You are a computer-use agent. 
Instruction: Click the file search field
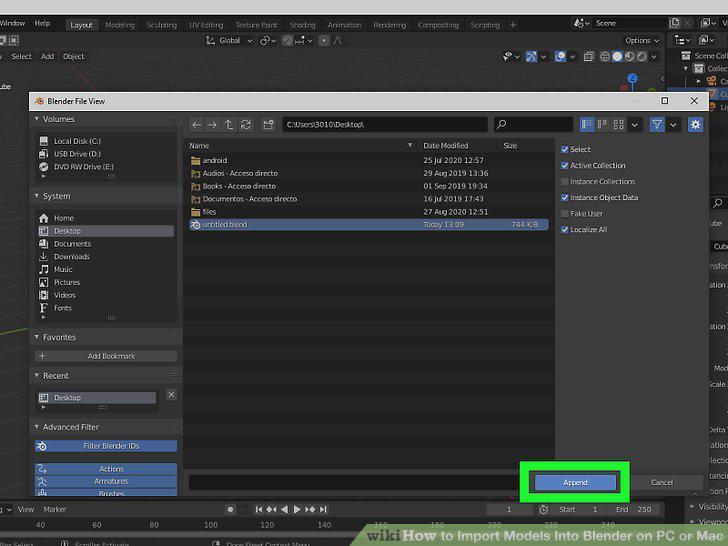pyautogui.click(x=533, y=124)
